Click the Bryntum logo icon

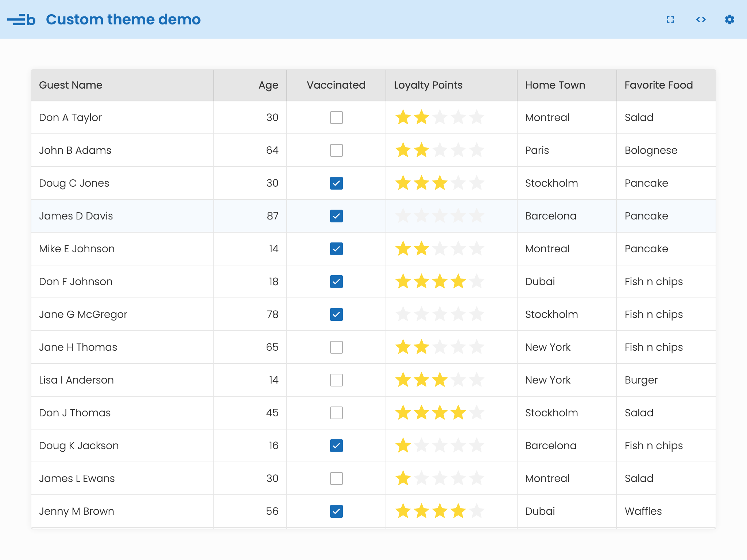[x=21, y=20]
